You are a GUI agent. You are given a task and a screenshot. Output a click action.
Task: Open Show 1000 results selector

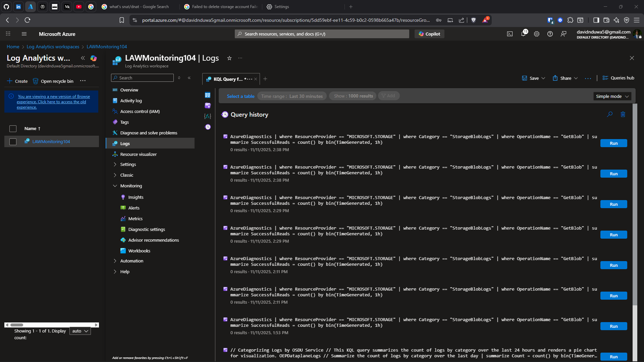(x=353, y=96)
